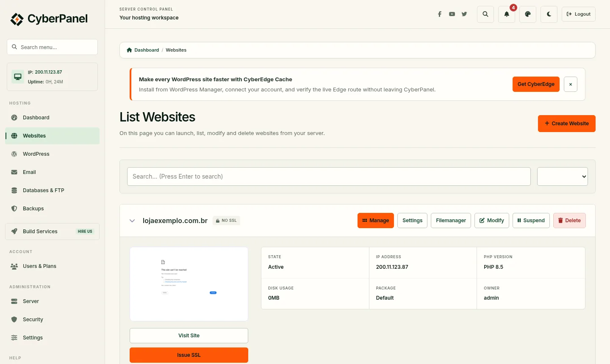Open Backups in the sidebar

pos(53,209)
